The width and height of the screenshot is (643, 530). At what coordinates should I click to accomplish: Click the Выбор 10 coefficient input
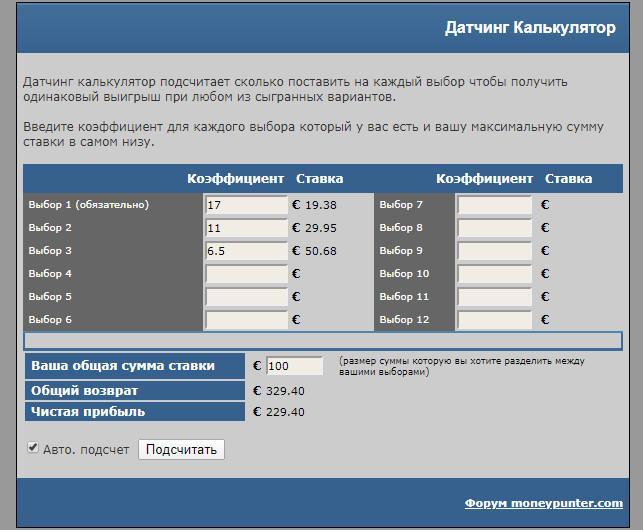pos(494,274)
